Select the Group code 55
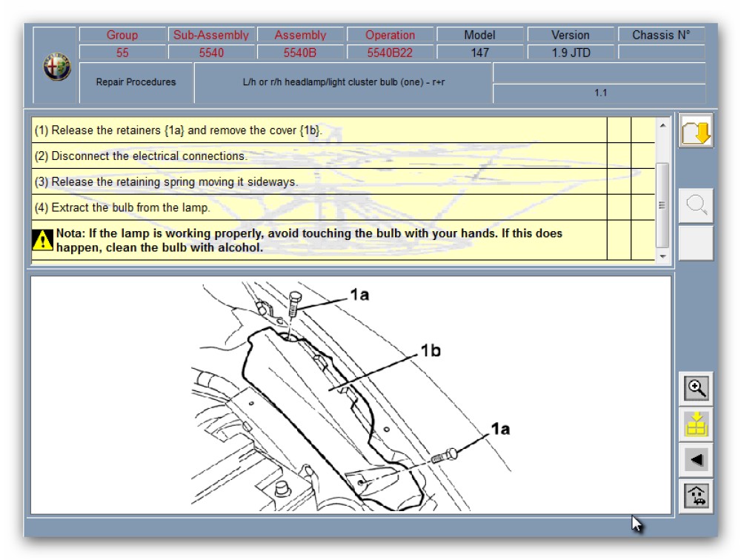The image size is (741, 560). pyautogui.click(x=122, y=53)
